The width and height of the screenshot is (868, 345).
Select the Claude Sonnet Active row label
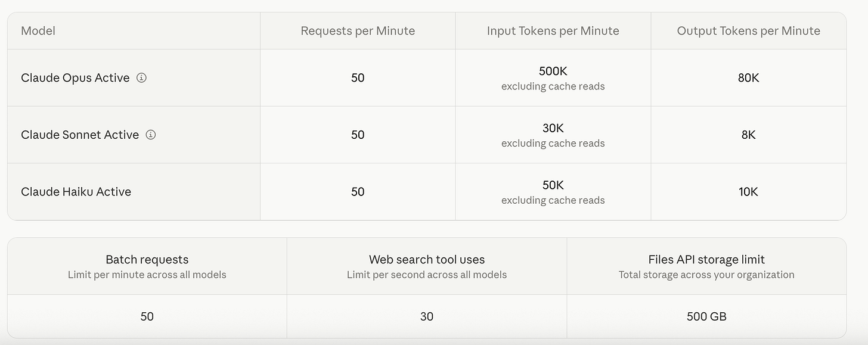pyautogui.click(x=80, y=135)
